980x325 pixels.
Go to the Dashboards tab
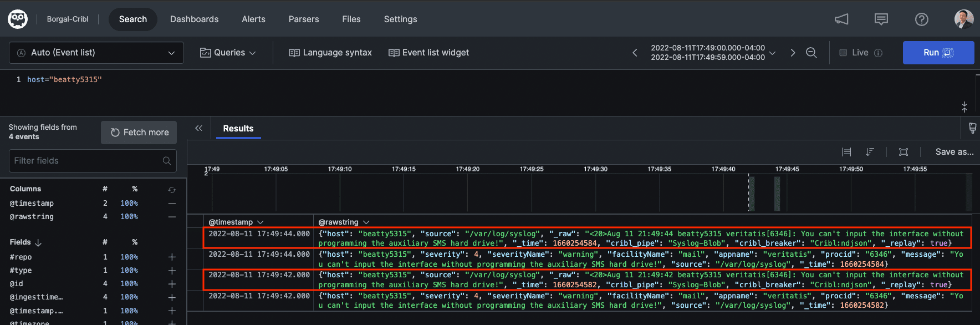(x=194, y=19)
